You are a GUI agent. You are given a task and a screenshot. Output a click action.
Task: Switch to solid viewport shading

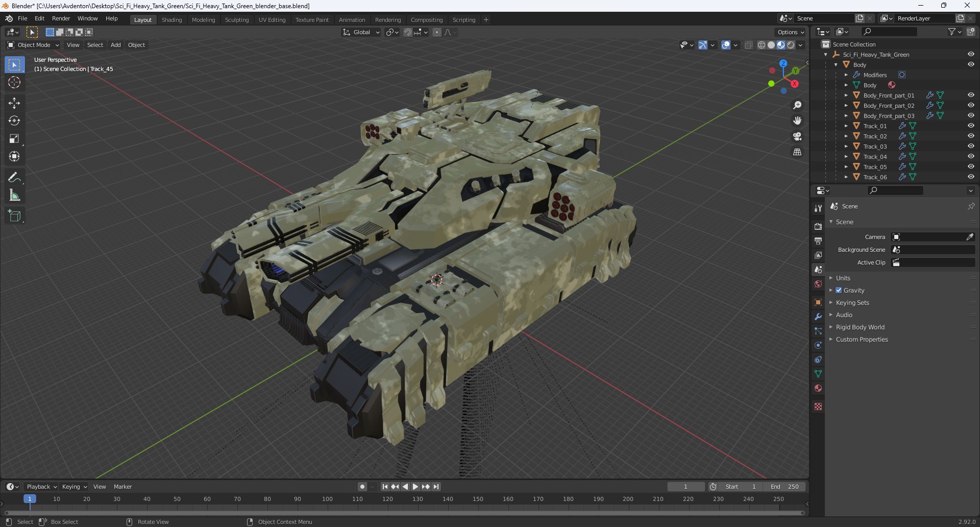click(771, 45)
